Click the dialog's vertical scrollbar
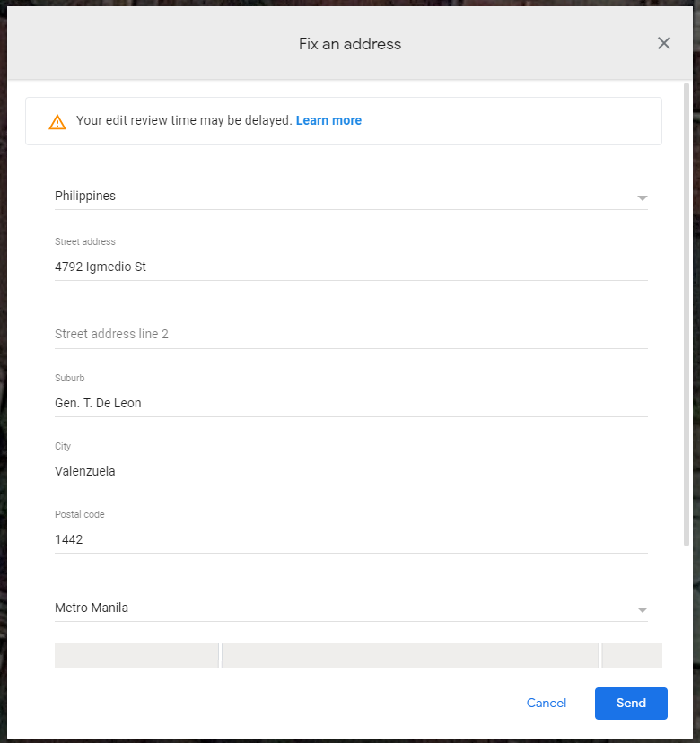 [687, 314]
